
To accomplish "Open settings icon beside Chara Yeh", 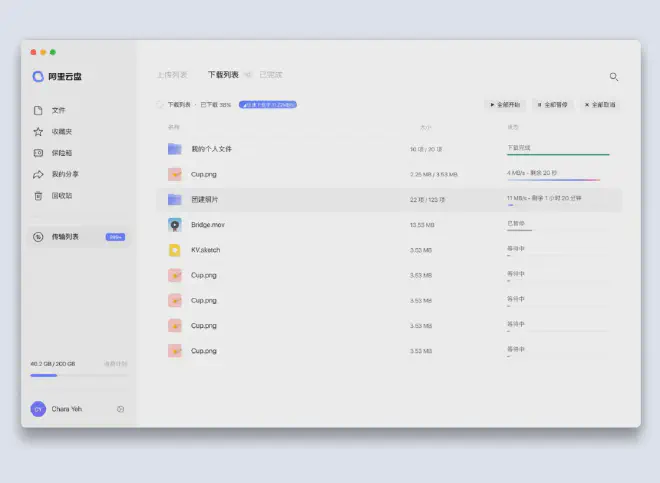I will 120,409.
